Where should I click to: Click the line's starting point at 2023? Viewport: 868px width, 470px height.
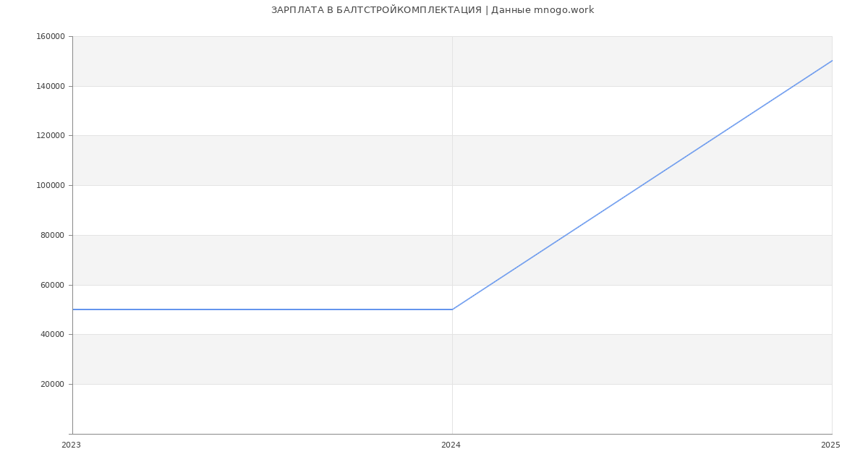[x=73, y=309]
